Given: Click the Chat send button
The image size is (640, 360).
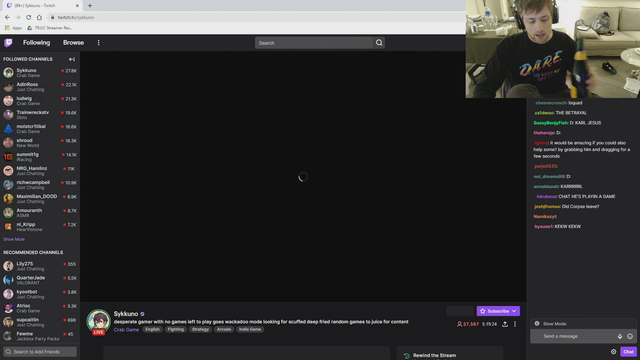Looking at the screenshot, I should pyautogui.click(x=628, y=351).
